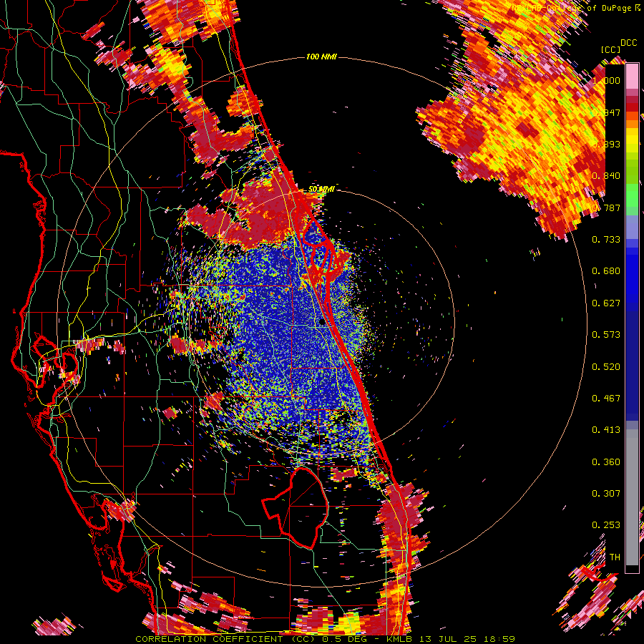Click the TH threshold label on the scale
The height and width of the screenshot is (644, 644).
pyautogui.click(x=615, y=557)
